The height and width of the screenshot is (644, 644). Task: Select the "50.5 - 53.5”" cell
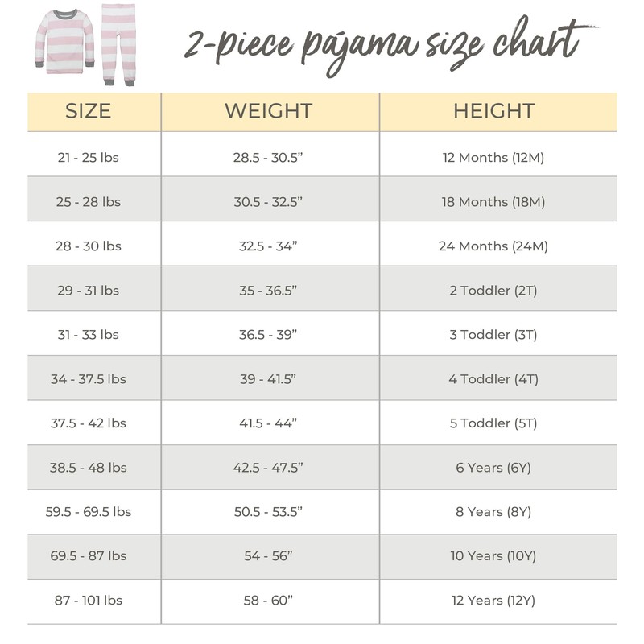pos(268,512)
